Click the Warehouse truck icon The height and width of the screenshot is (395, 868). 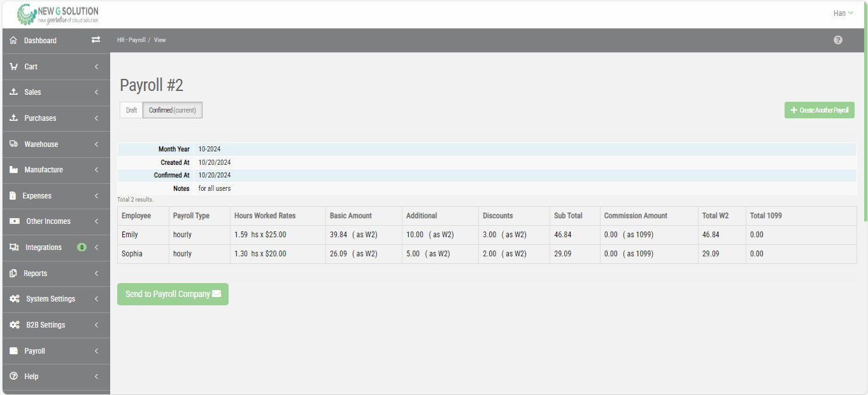click(x=13, y=144)
